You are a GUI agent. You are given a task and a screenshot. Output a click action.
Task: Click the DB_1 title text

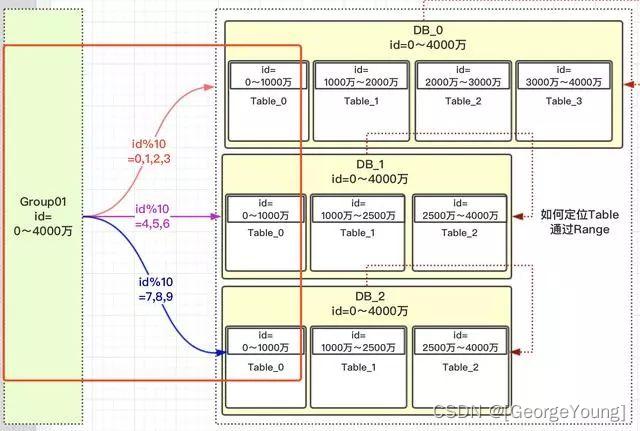pos(370,164)
